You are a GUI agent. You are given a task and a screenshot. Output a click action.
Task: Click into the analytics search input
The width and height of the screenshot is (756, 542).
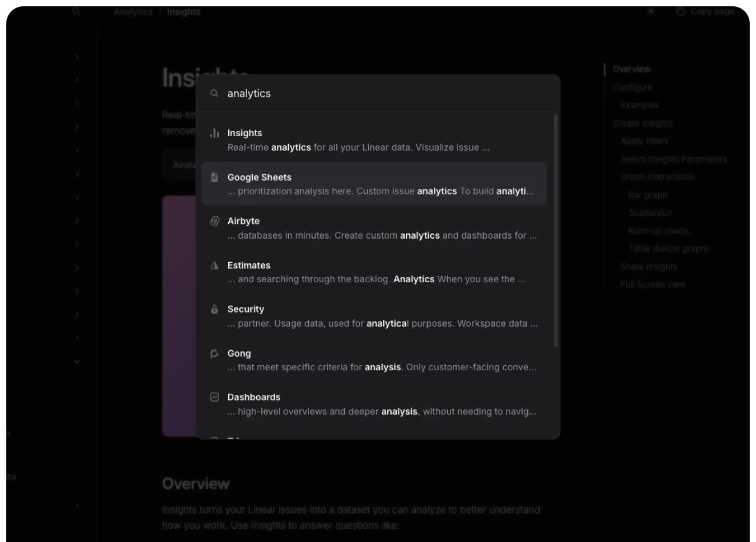[377, 93]
